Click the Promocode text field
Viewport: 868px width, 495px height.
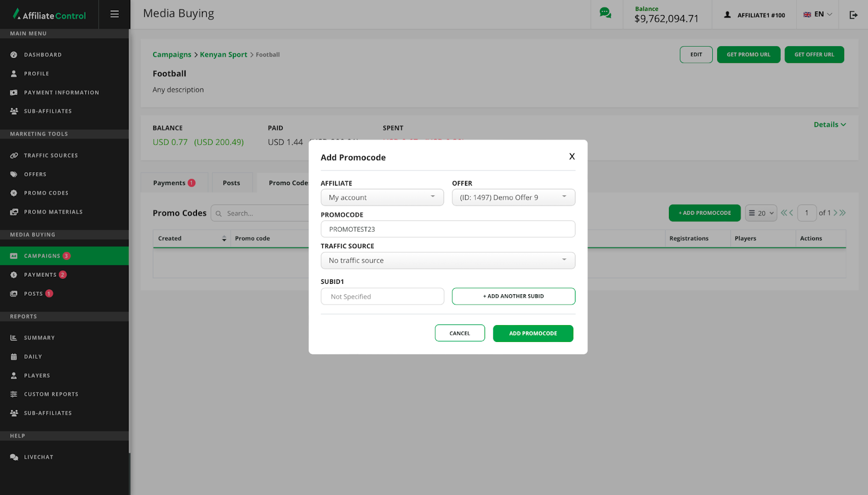pos(448,229)
